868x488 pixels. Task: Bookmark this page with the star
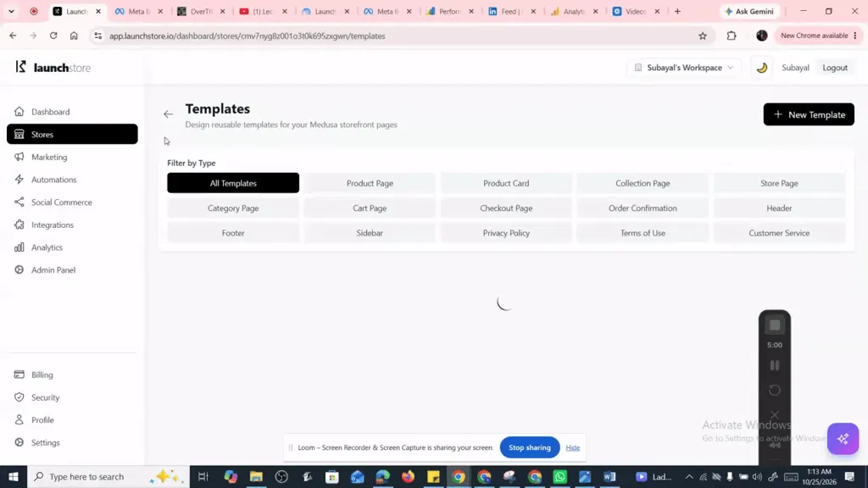(703, 36)
